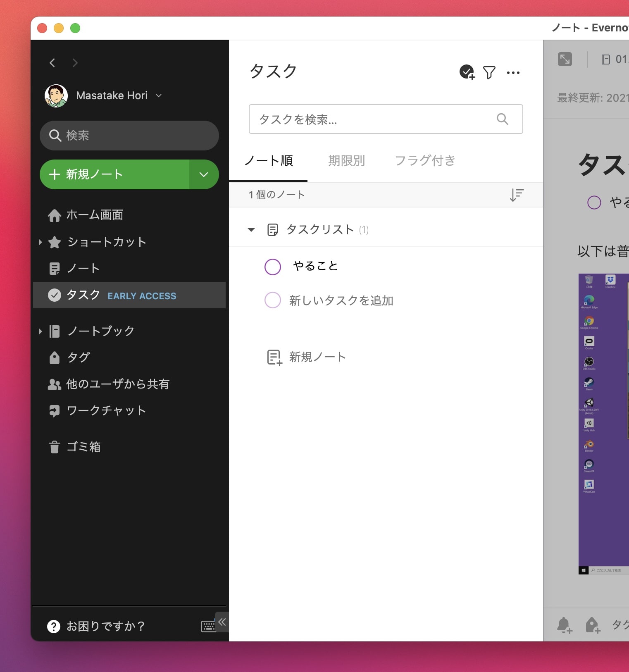
Task: Open お困りですか？ help link
Action: pyautogui.click(x=97, y=627)
